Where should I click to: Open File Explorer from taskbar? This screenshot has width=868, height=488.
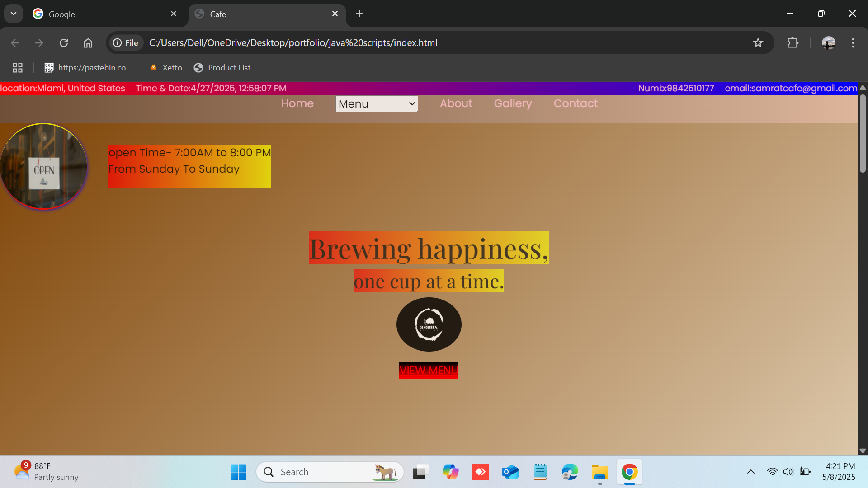pyautogui.click(x=599, y=472)
